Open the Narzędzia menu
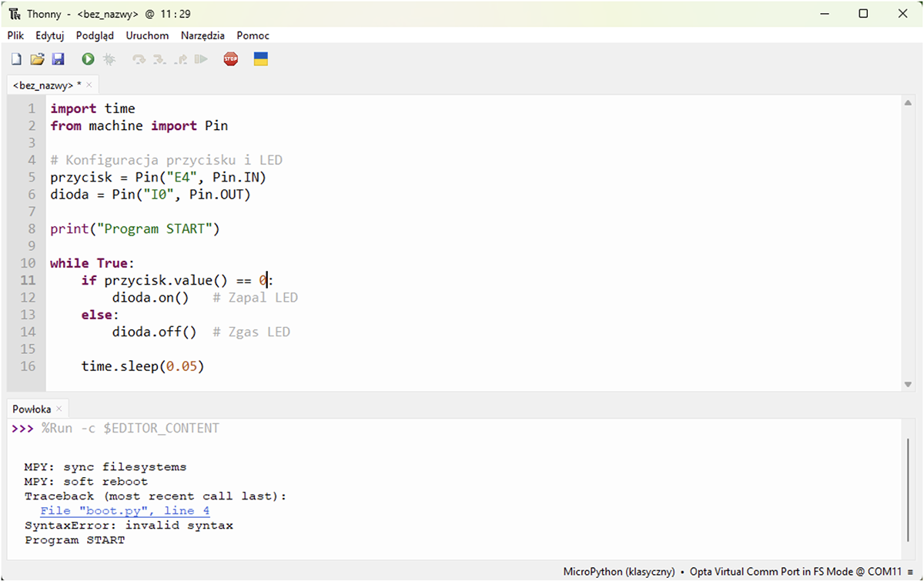Image resolution: width=924 pixels, height=581 pixels. (x=203, y=35)
